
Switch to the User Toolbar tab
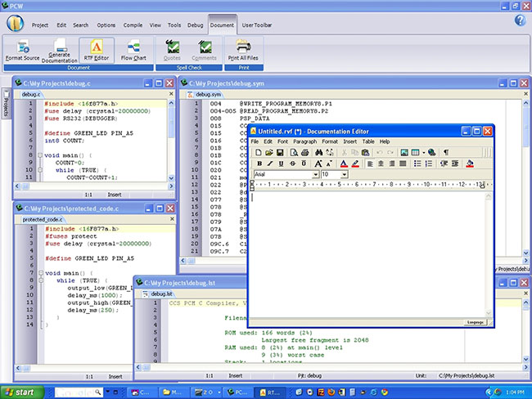pyautogui.click(x=257, y=25)
